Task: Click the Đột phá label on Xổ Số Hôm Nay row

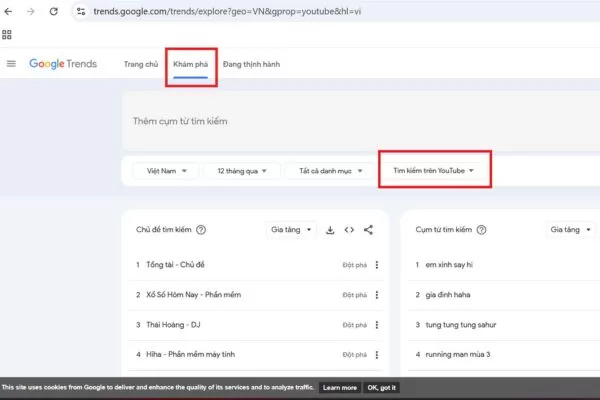Action: coord(355,295)
